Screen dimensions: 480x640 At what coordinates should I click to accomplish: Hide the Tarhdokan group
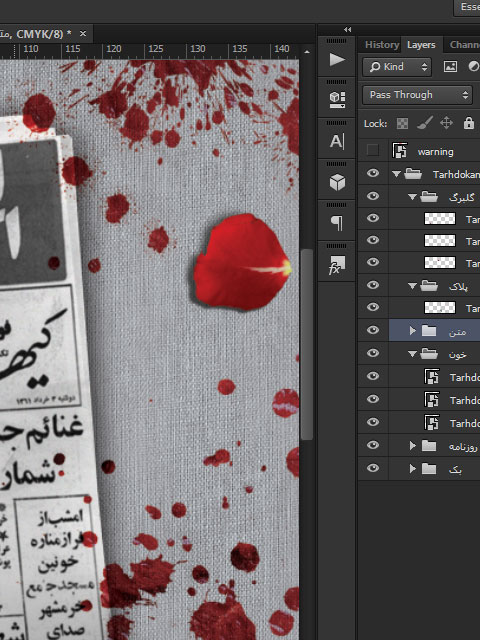pyautogui.click(x=373, y=173)
